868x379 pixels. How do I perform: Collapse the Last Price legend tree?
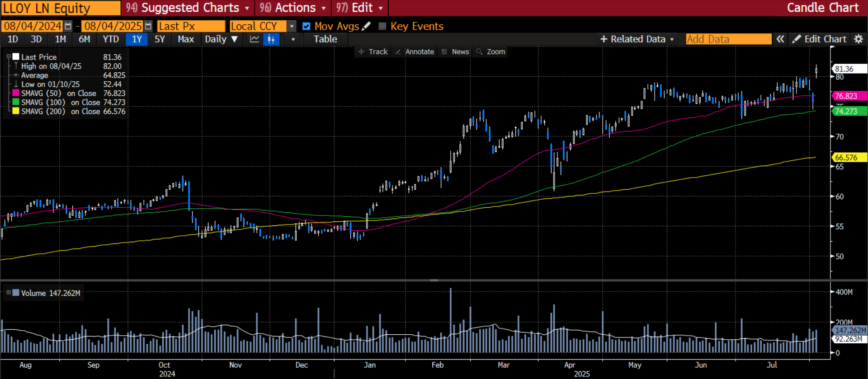coord(9,57)
